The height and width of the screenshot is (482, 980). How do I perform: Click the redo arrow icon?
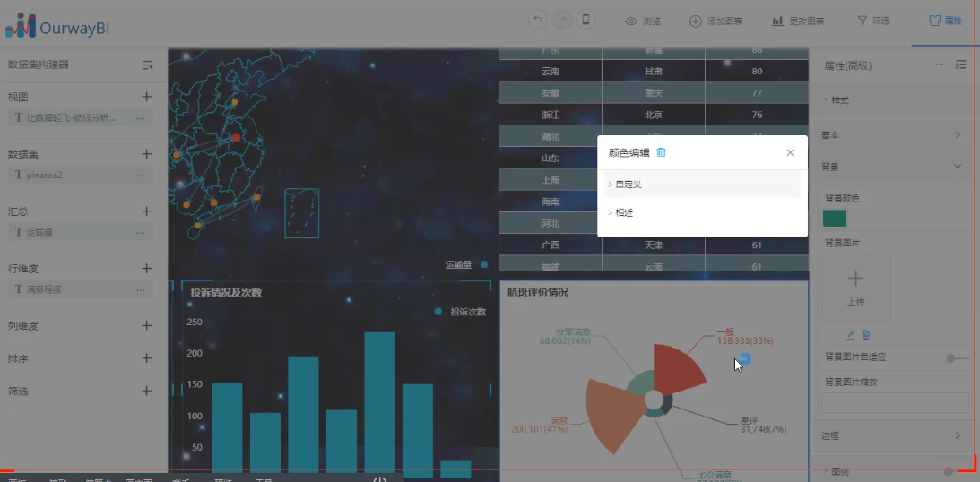pyautogui.click(x=562, y=21)
